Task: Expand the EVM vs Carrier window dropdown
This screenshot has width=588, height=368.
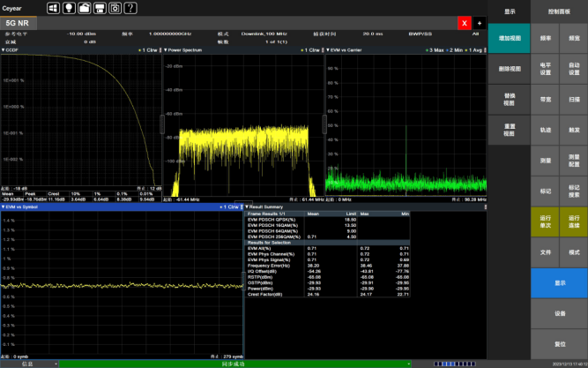Action: click(327, 50)
